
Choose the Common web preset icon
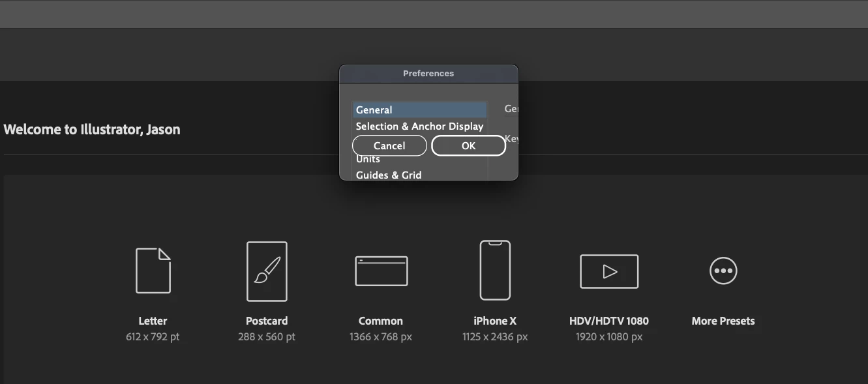[382, 271]
